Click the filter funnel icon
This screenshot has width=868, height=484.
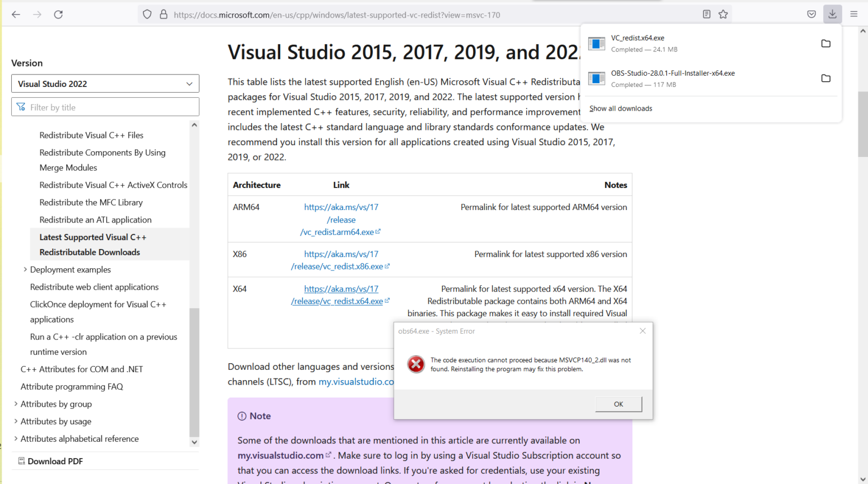pyautogui.click(x=21, y=107)
